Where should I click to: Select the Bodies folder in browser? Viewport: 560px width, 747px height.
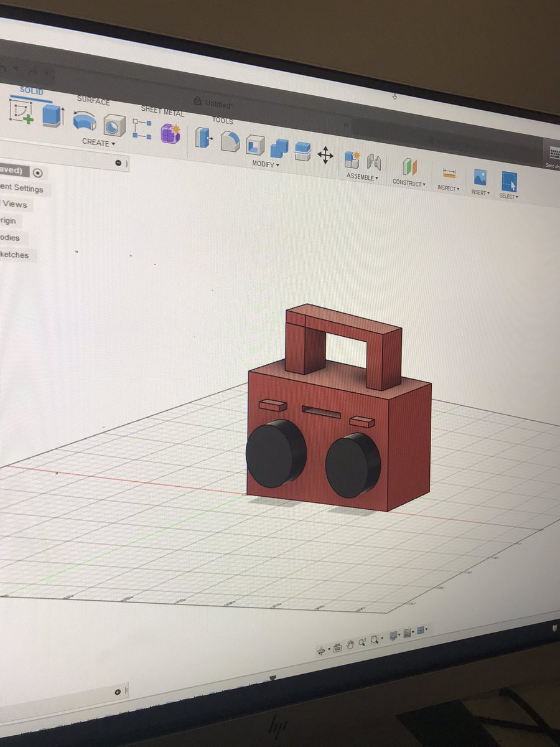click(10, 237)
